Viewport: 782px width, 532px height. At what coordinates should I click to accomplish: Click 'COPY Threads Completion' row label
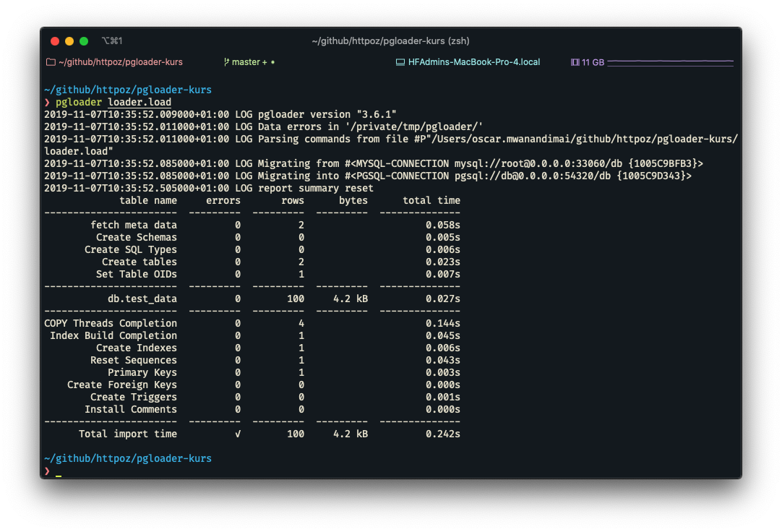coord(111,323)
